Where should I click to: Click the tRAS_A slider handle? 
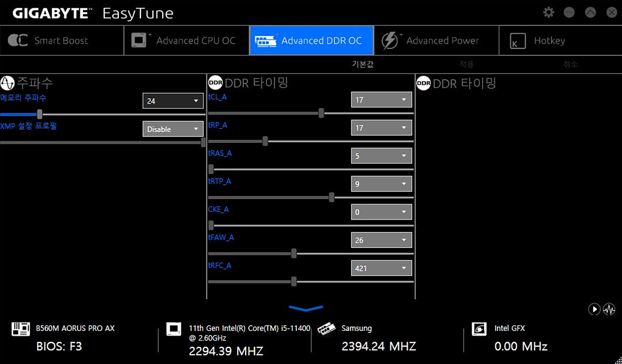click(x=211, y=169)
